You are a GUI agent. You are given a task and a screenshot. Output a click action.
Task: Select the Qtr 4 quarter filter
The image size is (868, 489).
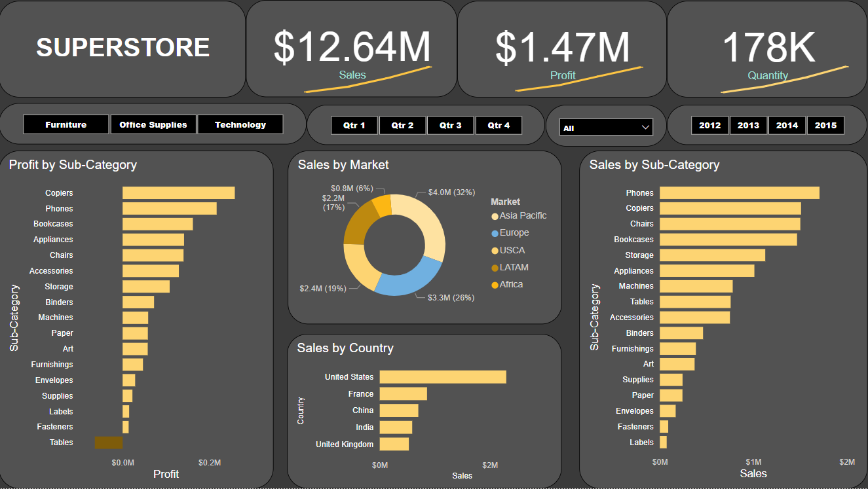(499, 125)
